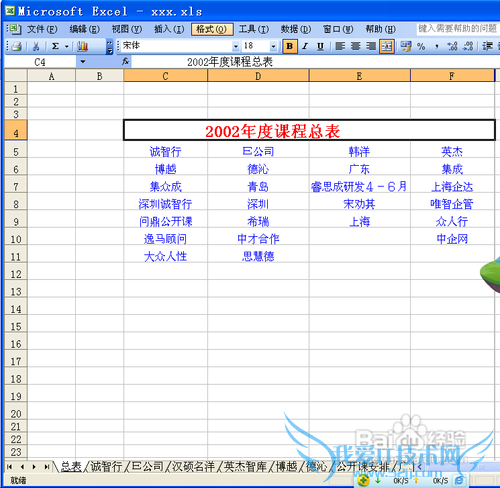Open the 编辑(E) menu
This screenshot has width=500, height=488.
(x=84, y=29)
